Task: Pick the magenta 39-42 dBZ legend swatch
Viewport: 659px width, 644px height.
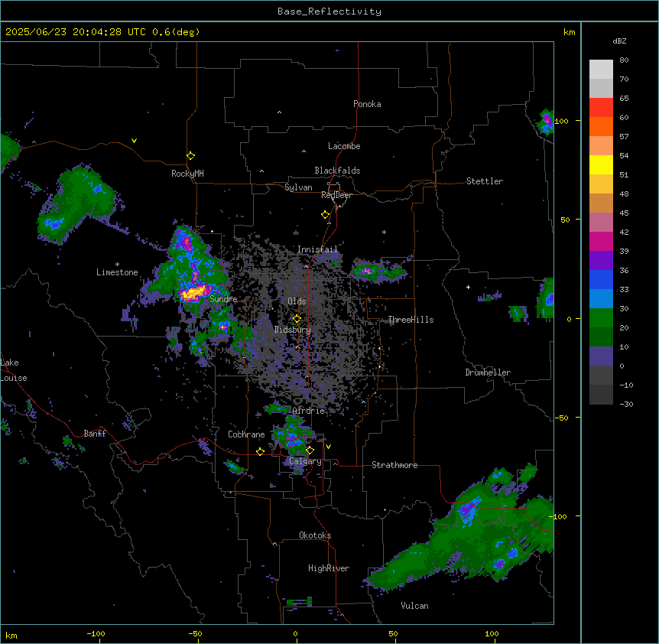Action: point(601,241)
